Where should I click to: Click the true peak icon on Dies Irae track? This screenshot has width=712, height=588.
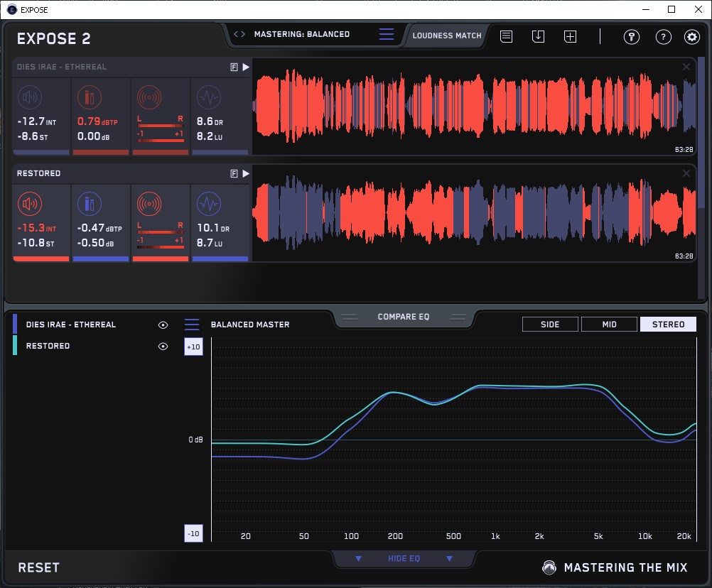[90, 97]
